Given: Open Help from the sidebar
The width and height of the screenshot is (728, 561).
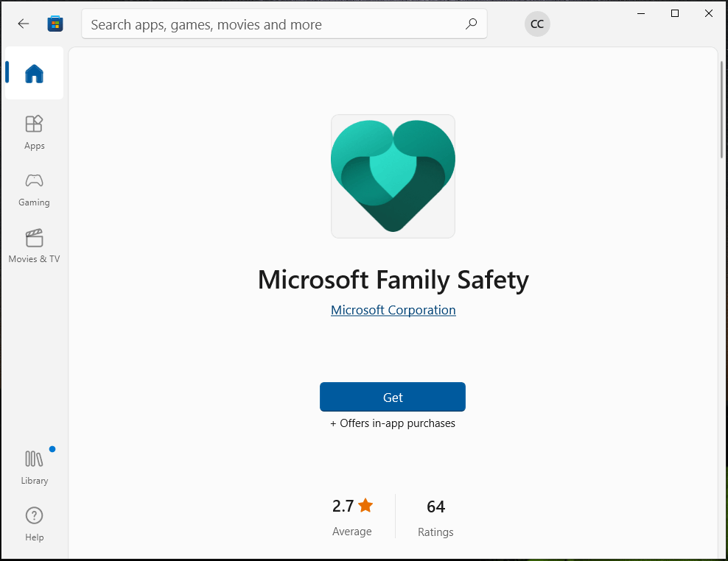Looking at the screenshot, I should coord(35,525).
